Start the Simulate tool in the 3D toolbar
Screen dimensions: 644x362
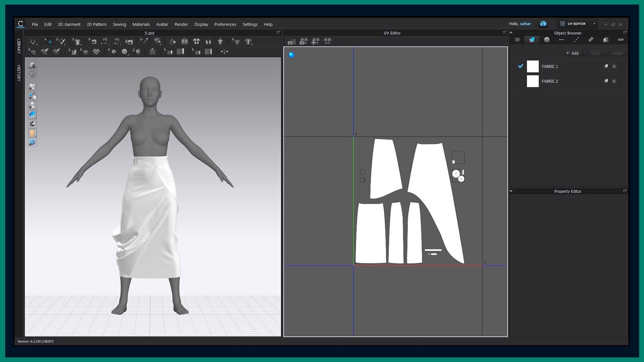(33, 42)
